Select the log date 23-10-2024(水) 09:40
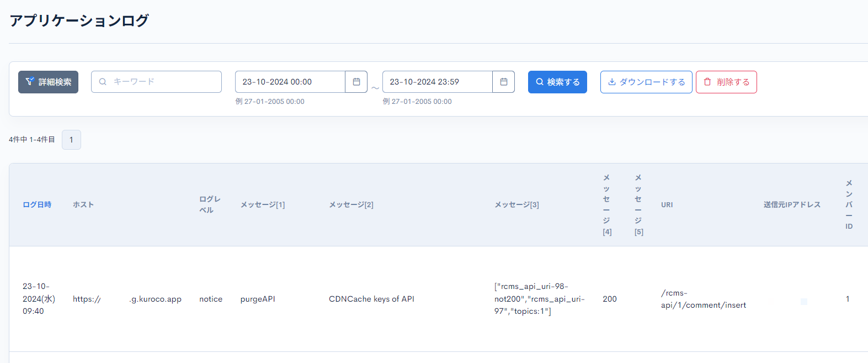 click(39, 299)
